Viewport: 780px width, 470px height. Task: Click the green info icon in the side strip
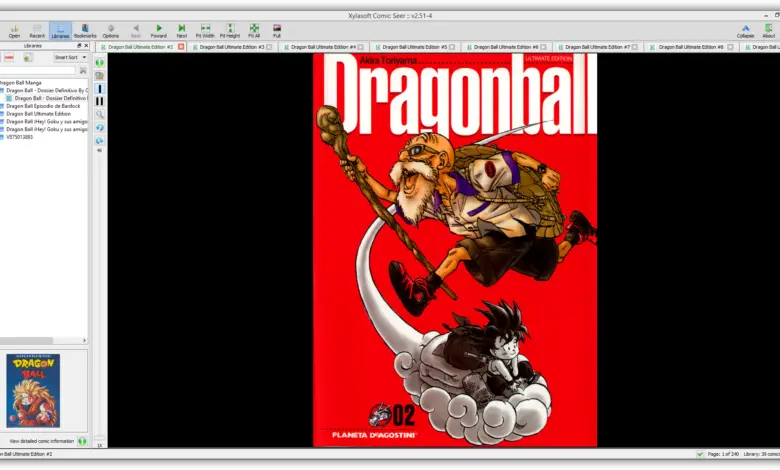click(x=100, y=63)
